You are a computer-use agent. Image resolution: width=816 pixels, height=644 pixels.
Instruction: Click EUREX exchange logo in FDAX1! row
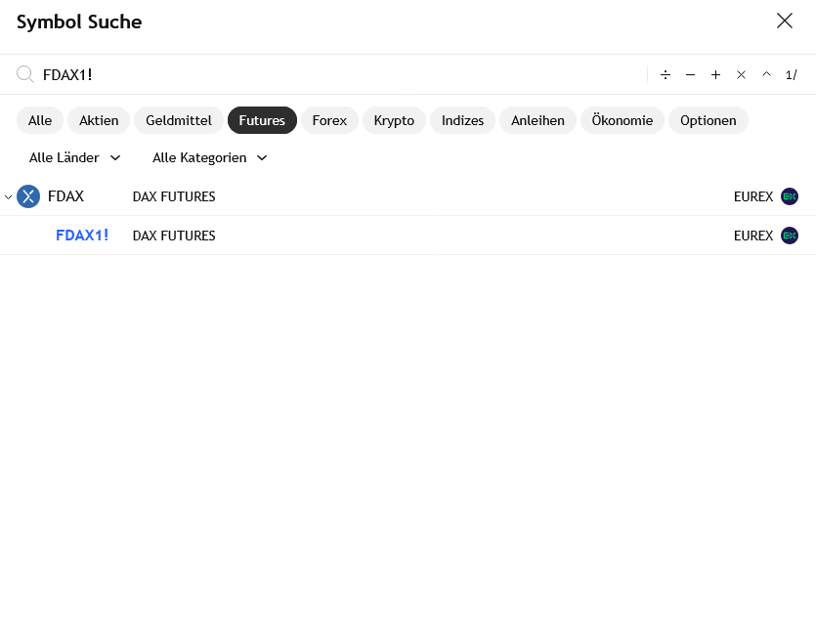[x=790, y=236]
